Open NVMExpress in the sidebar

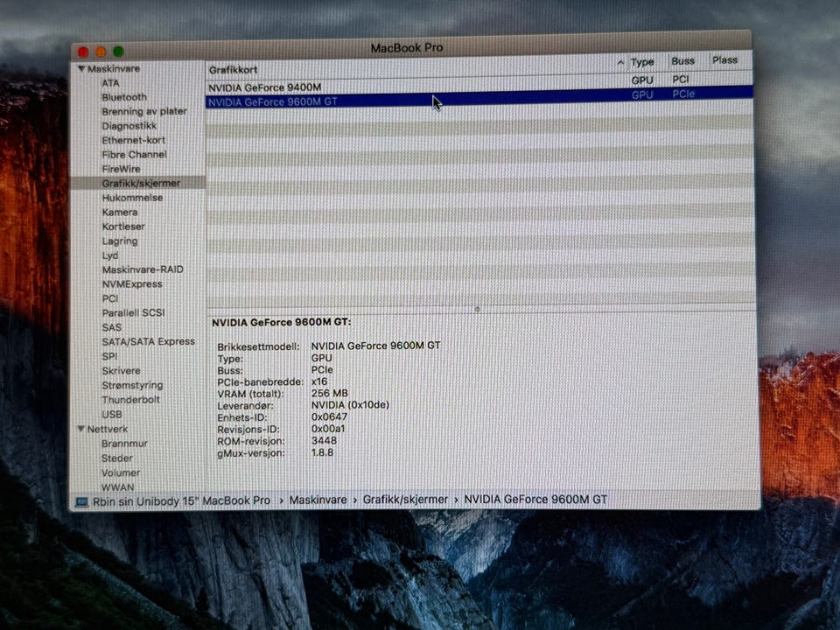[x=132, y=283]
